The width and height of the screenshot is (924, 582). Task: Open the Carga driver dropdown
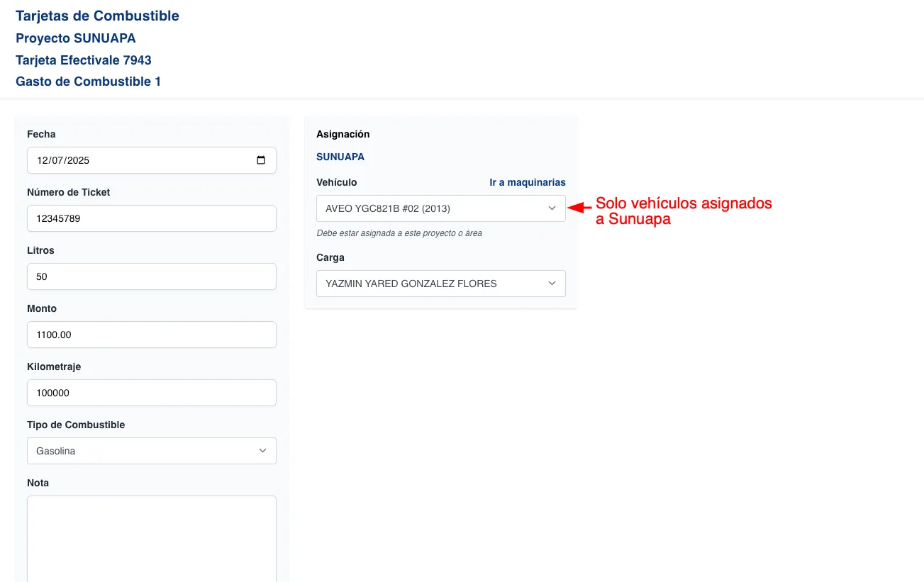pyautogui.click(x=440, y=284)
